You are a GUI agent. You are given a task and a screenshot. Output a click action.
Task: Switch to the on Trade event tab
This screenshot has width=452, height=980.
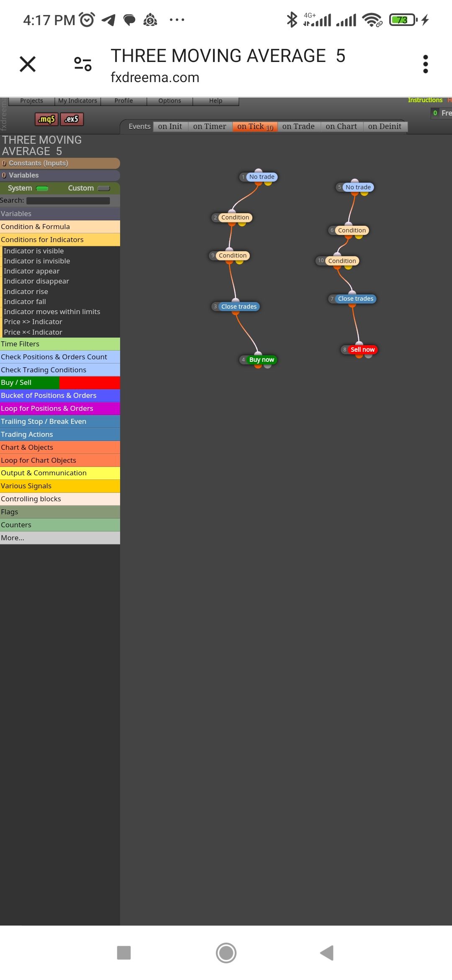[298, 126]
